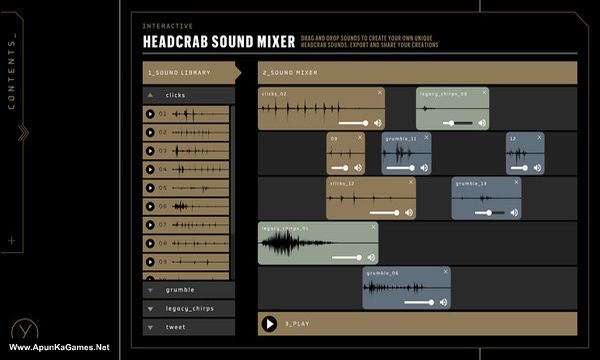Screen dimensions: 600x360
Task: Select the clicks_12 clip waveform
Action: [x=371, y=198]
